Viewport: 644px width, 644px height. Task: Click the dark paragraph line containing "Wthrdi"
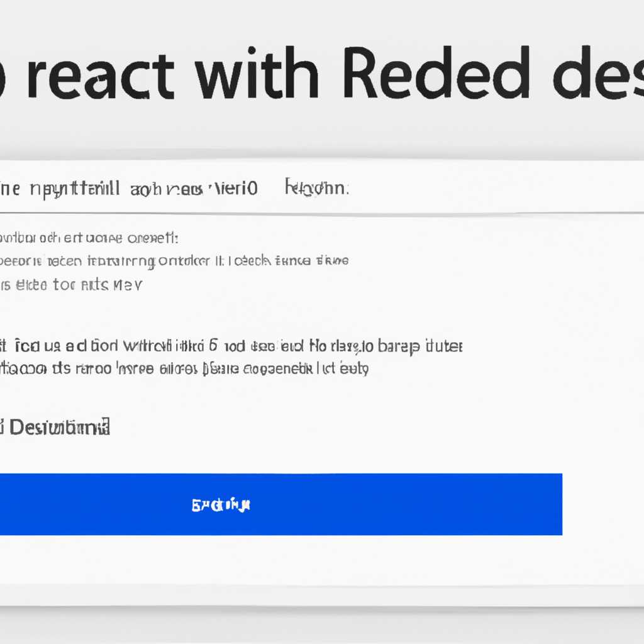tap(231, 347)
